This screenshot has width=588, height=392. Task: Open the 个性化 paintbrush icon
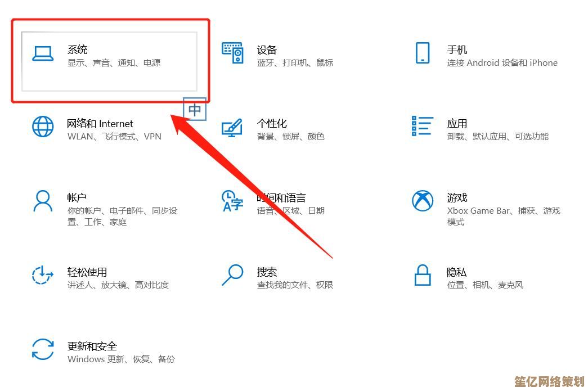click(232, 128)
